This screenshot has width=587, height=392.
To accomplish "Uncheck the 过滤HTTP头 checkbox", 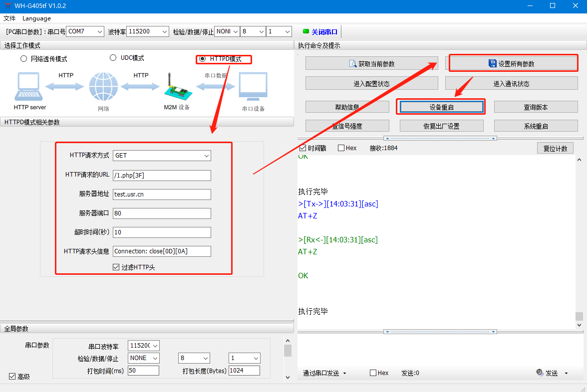I will [116, 267].
